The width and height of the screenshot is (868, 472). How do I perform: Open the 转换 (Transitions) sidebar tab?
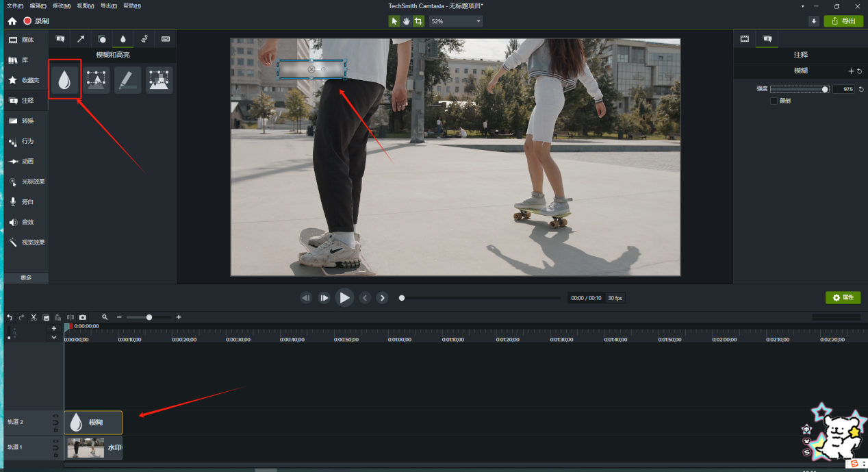tap(25, 121)
